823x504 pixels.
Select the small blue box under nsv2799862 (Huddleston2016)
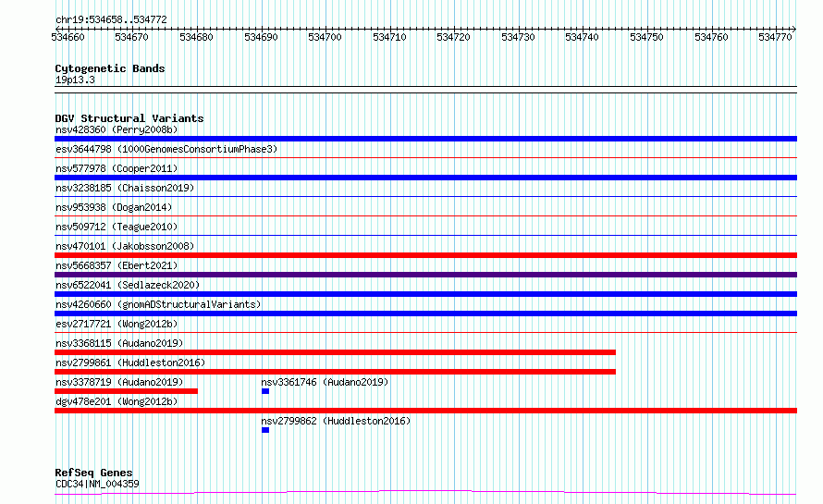tap(265, 430)
